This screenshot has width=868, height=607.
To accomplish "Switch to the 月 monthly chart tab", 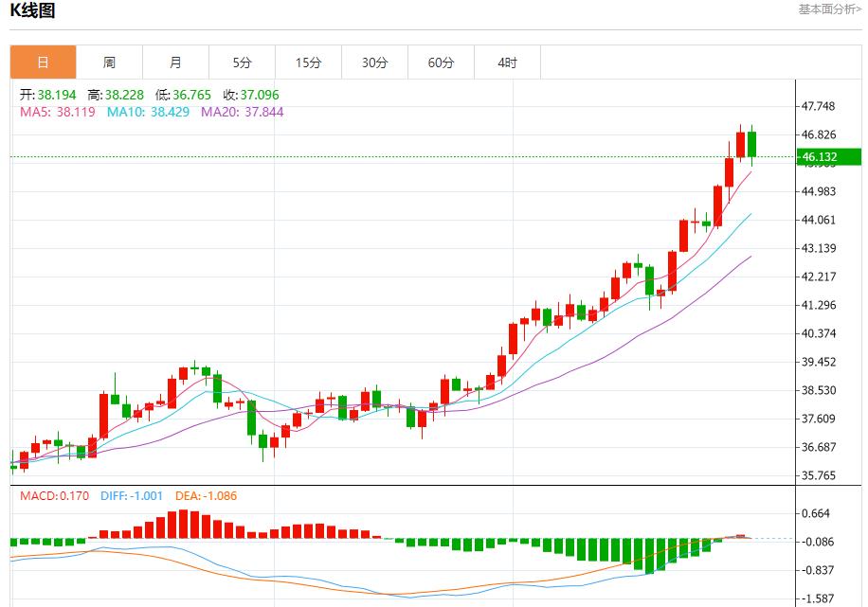I will click(x=175, y=62).
